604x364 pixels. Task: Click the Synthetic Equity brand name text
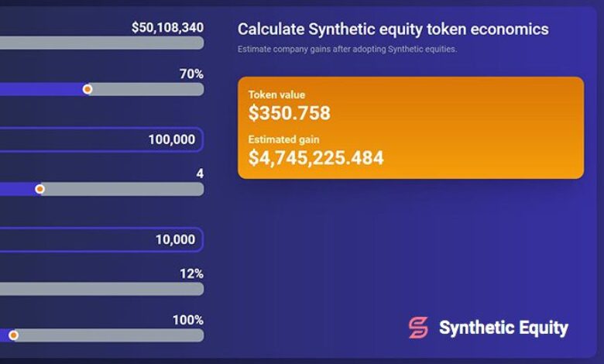click(503, 328)
